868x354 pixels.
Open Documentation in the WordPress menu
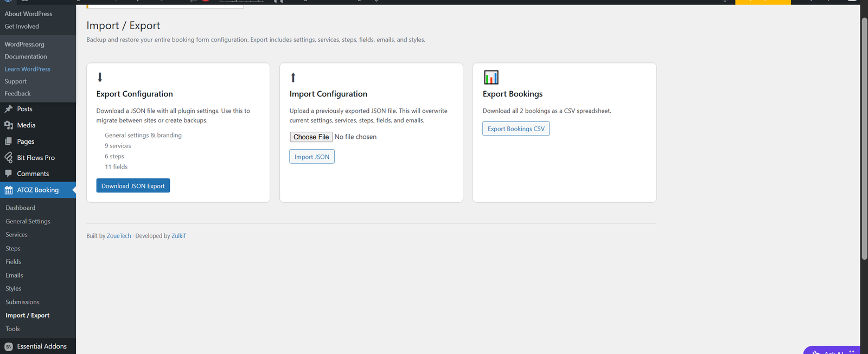pyautogui.click(x=26, y=56)
